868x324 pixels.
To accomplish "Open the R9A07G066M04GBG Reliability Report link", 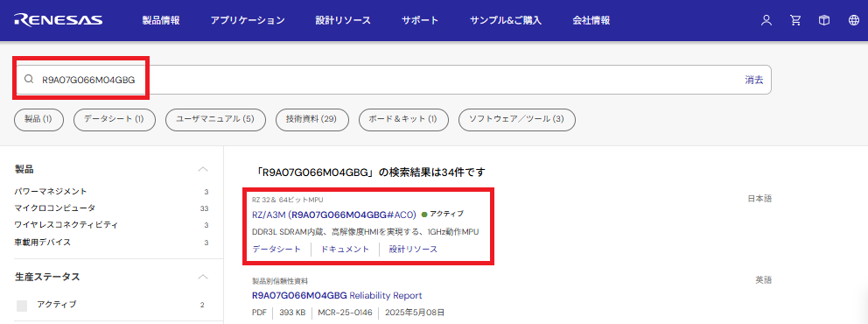I will pyautogui.click(x=337, y=295).
